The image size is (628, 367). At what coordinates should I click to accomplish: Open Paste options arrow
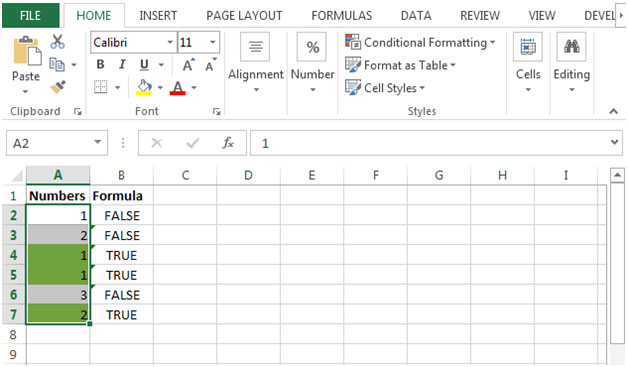click(26, 91)
